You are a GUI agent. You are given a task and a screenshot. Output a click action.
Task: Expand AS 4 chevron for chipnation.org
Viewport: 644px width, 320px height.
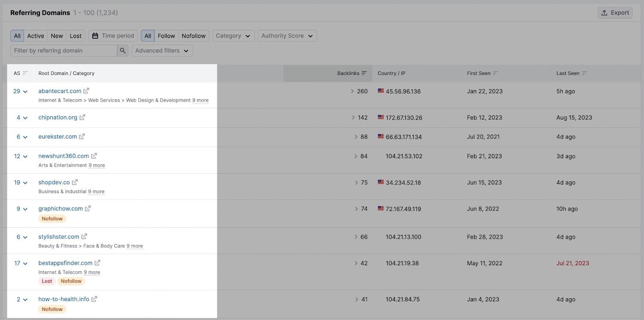[x=25, y=118]
